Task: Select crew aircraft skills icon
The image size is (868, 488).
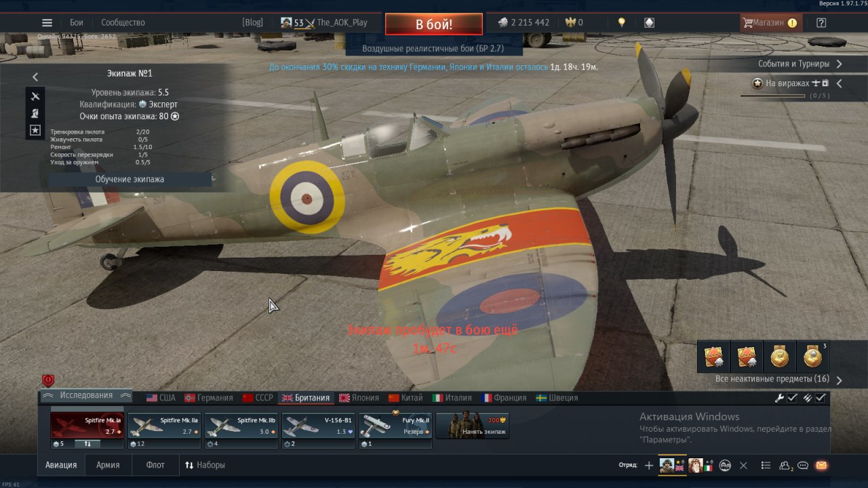Action: (x=35, y=96)
